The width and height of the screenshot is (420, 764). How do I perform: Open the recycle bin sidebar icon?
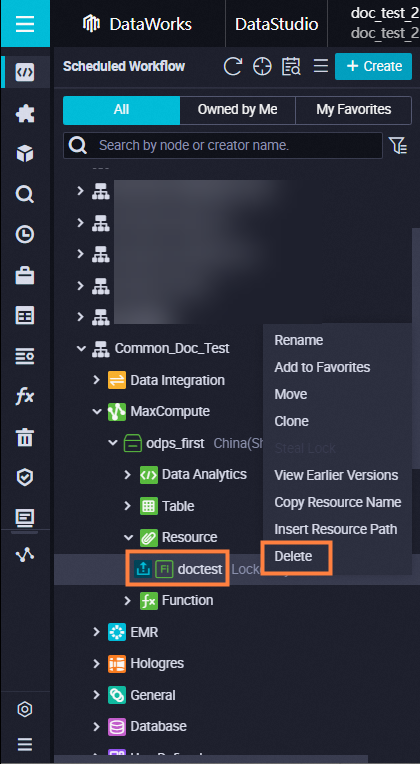coord(25,438)
